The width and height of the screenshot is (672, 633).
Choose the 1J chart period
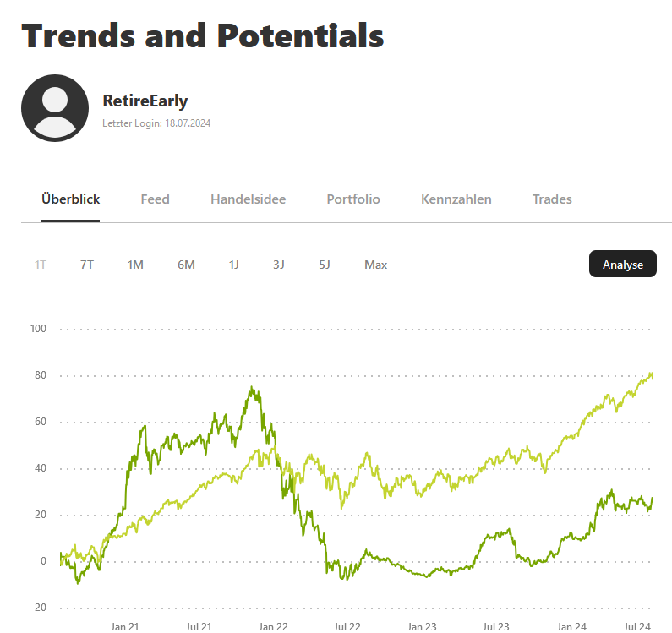(234, 265)
